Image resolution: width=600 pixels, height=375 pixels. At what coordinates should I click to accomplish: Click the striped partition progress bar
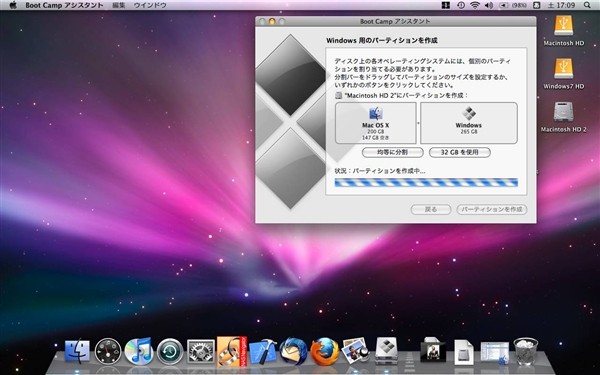pyautogui.click(x=426, y=183)
